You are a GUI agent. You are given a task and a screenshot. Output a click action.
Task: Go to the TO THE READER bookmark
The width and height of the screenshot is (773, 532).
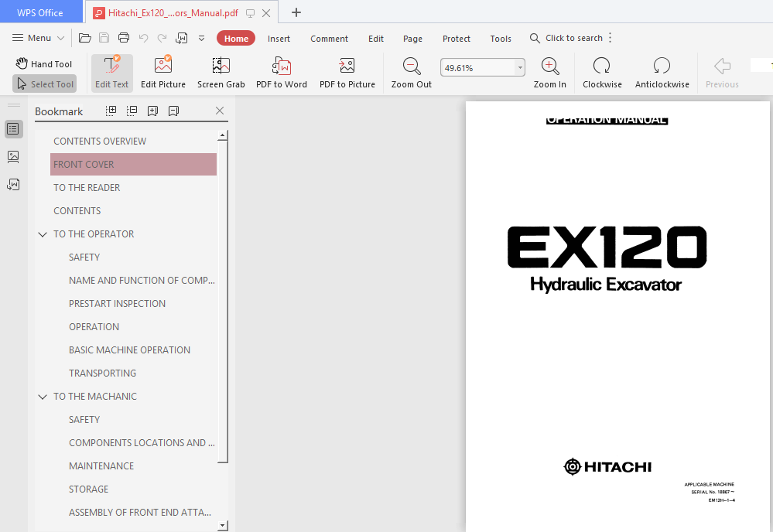[x=87, y=188]
